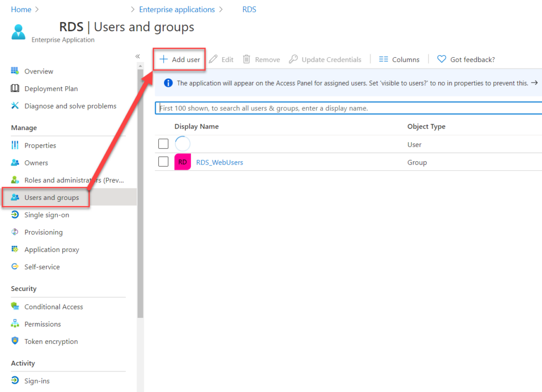Viewport: 542px width, 392px height.
Task: Toggle selection of the first table row
Action: coord(163,143)
